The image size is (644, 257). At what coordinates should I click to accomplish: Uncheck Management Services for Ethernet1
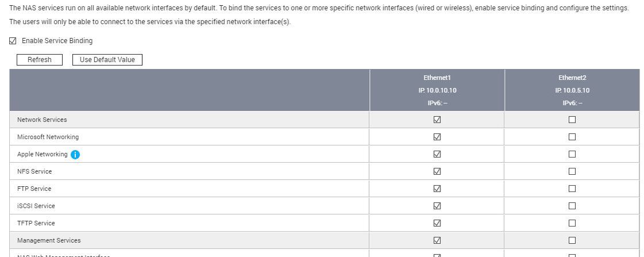pyautogui.click(x=437, y=240)
